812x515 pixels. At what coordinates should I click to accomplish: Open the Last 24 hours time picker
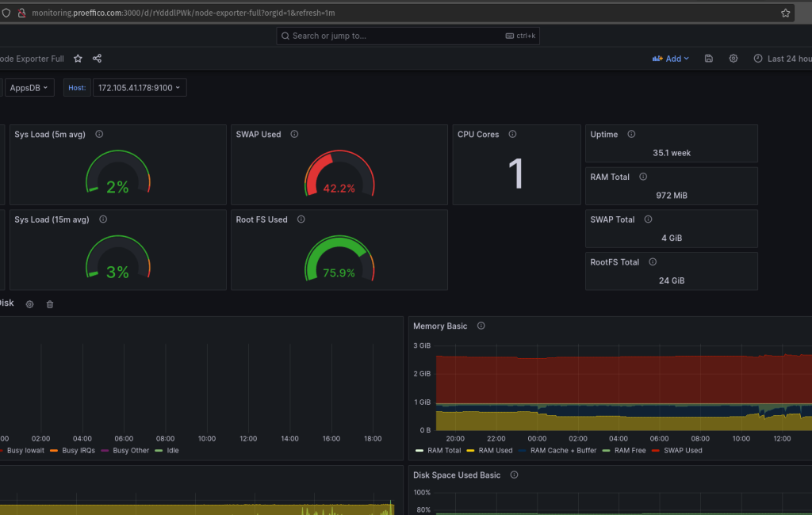click(783, 59)
